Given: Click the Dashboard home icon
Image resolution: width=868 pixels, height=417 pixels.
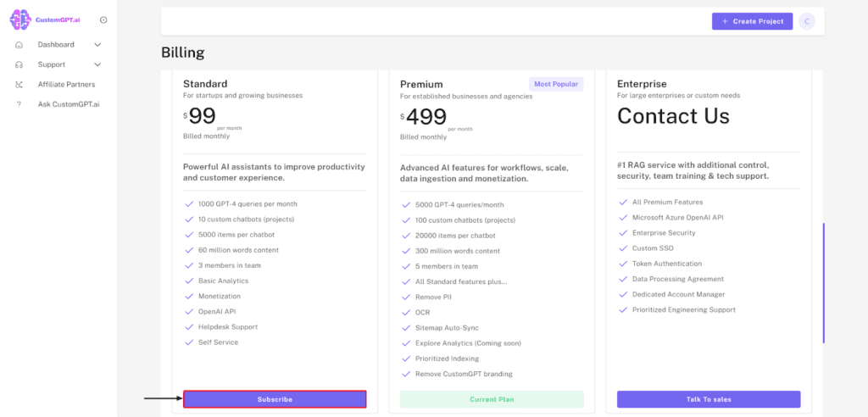Looking at the screenshot, I should point(19,45).
